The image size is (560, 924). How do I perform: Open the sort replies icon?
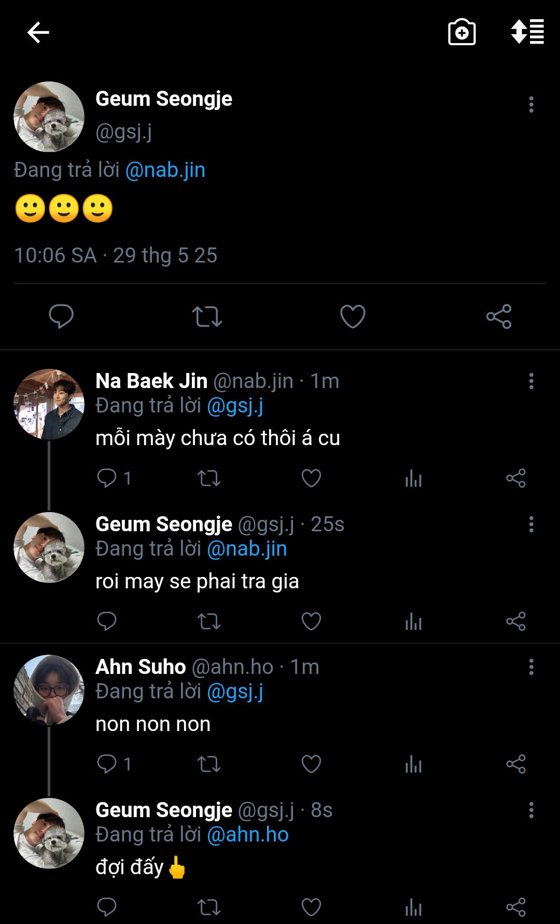(x=527, y=32)
